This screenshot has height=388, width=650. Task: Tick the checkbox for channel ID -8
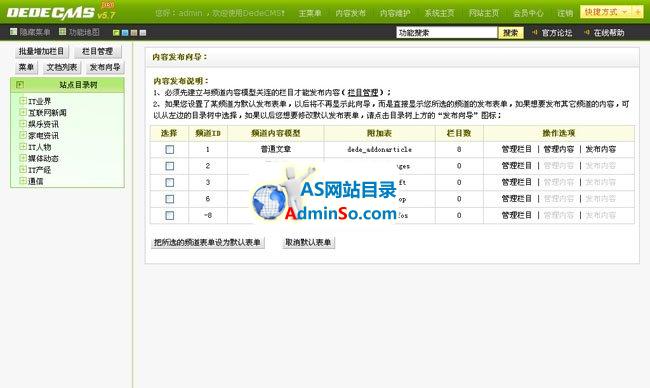(170, 216)
